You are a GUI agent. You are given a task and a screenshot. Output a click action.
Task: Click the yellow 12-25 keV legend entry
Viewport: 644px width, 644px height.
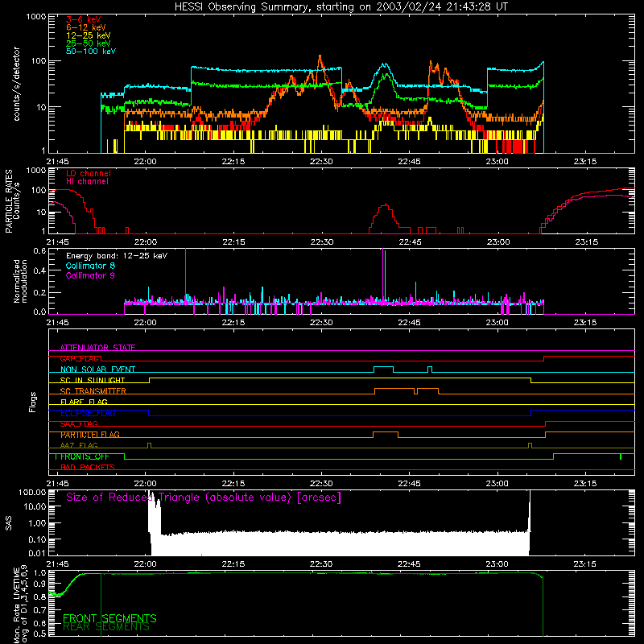coord(88,35)
